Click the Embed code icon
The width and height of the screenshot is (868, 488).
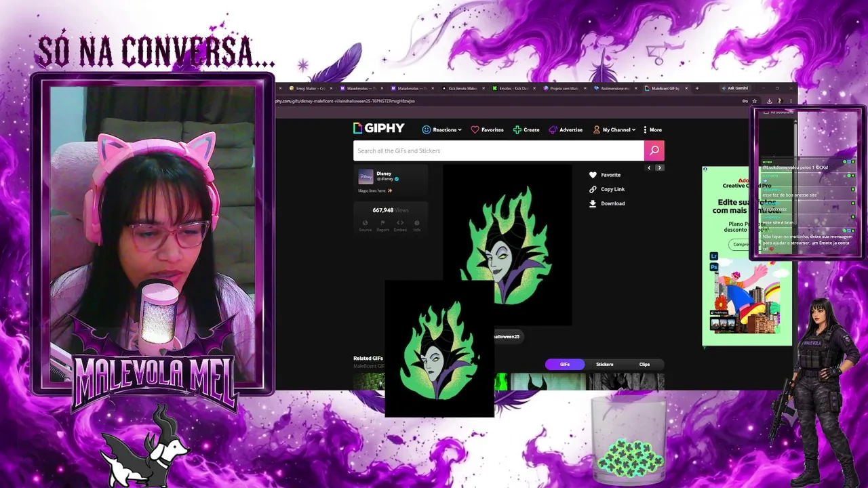400,223
